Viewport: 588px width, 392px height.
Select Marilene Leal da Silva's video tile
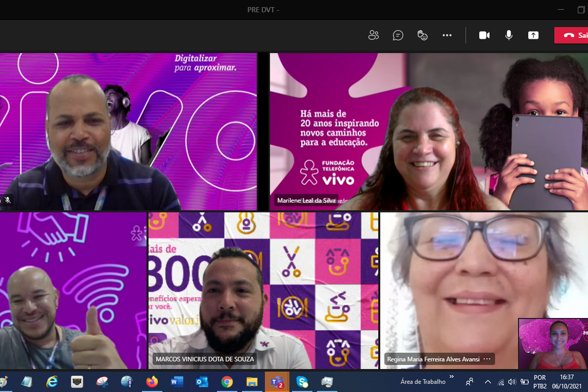pos(429,132)
